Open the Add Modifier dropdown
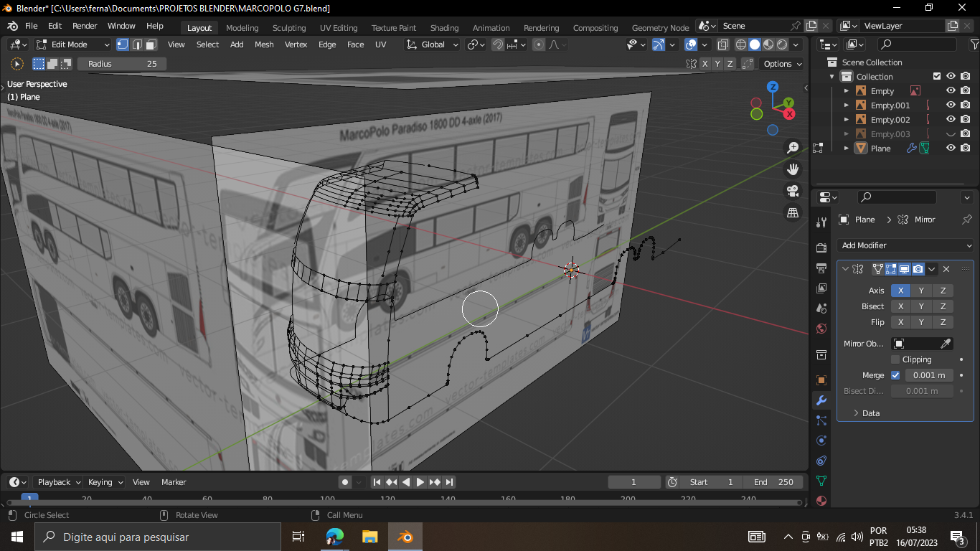Viewport: 980px width, 551px height. point(906,245)
